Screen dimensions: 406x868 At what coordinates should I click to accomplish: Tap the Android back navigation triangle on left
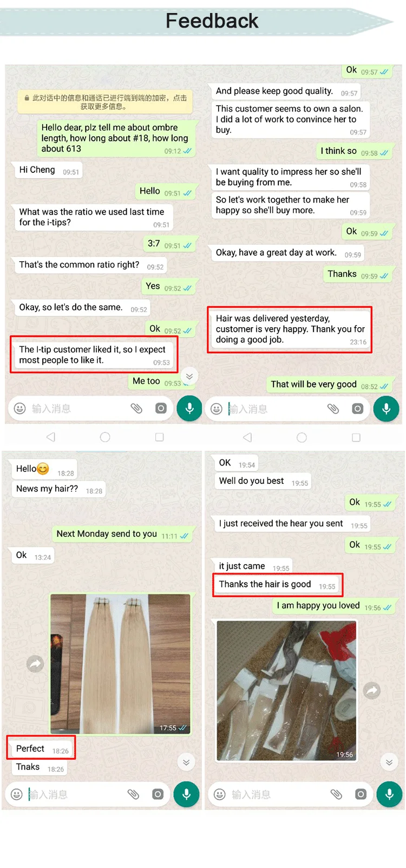(x=50, y=437)
